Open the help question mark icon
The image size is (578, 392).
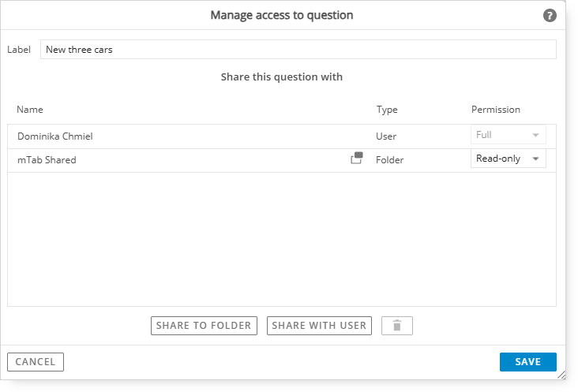click(550, 16)
